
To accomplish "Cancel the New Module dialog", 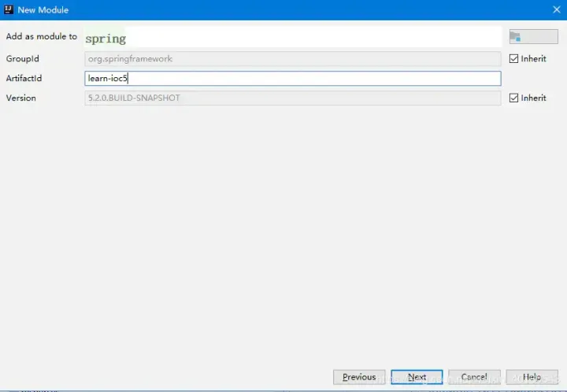I will coord(474,377).
